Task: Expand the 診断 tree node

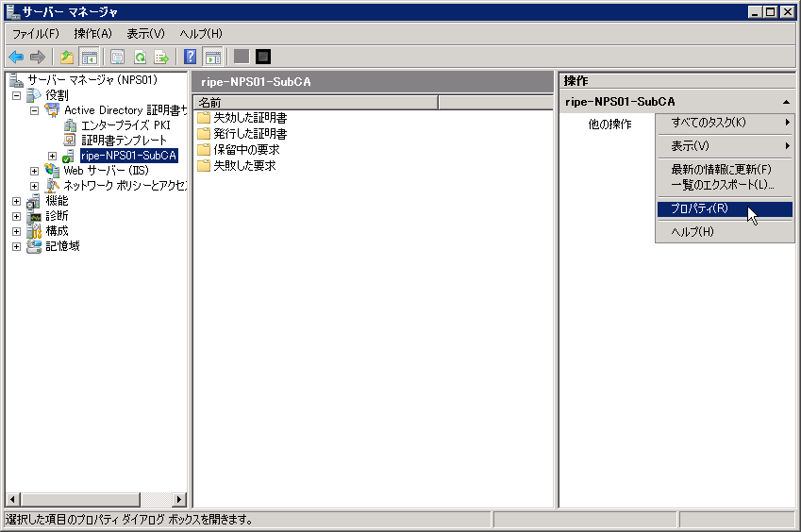Action: [16, 216]
